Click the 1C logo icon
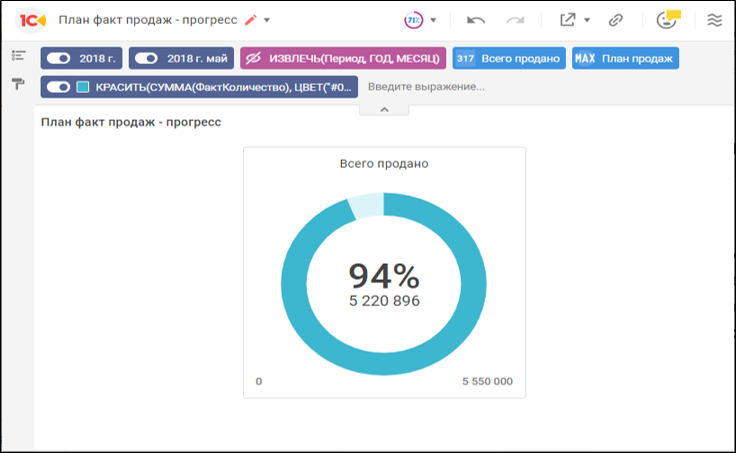Image resolution: width=736 pixels, height=453 pixels. [31, 21]
